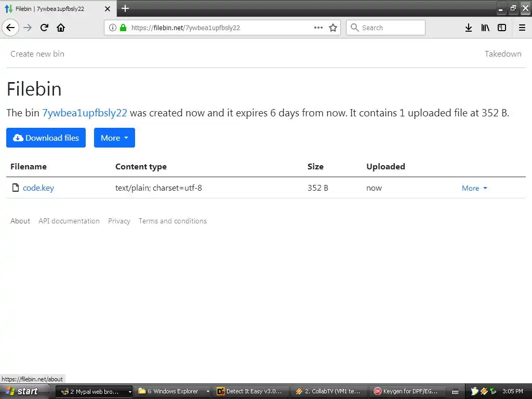Switch to CollabTV taskbar item
The width and height of the screenshot is (532, 399).
(x=330, y=392)
